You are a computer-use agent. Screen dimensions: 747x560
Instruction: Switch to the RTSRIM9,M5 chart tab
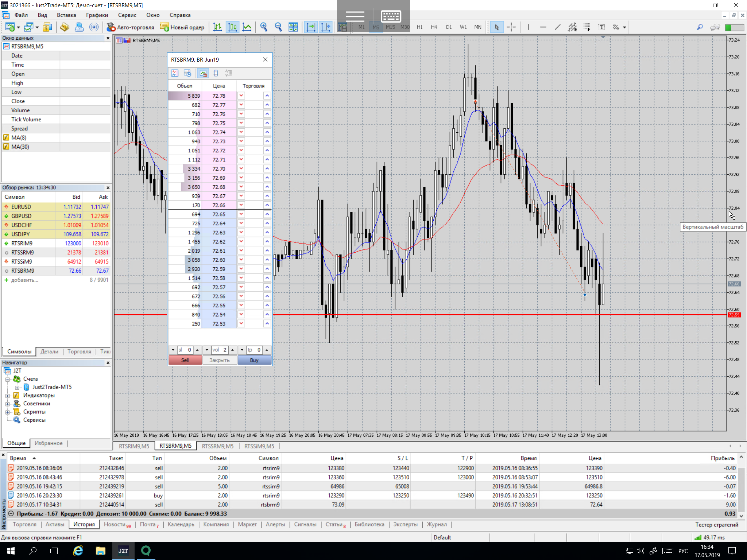click(x=134, y=446)
